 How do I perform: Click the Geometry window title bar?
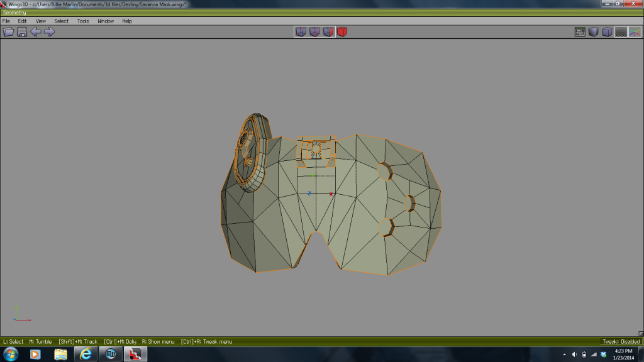[321, 13]
